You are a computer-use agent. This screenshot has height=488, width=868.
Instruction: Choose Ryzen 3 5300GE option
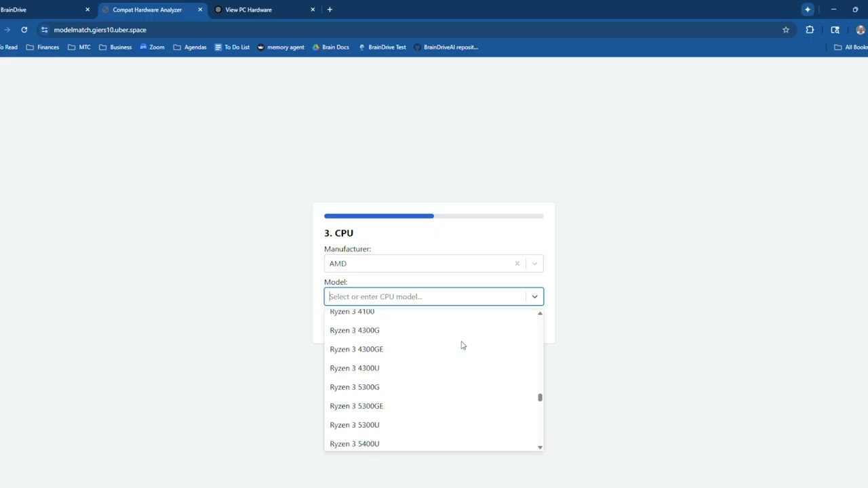click(x=357, y=406)
